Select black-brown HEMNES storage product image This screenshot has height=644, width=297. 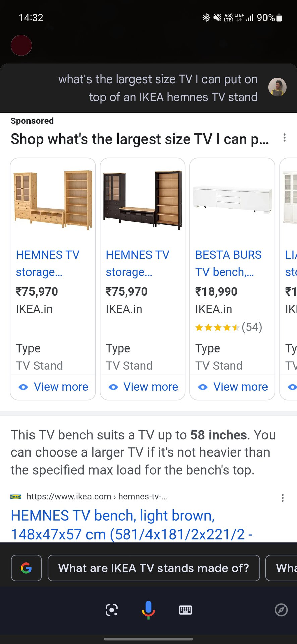coord(143,200)
